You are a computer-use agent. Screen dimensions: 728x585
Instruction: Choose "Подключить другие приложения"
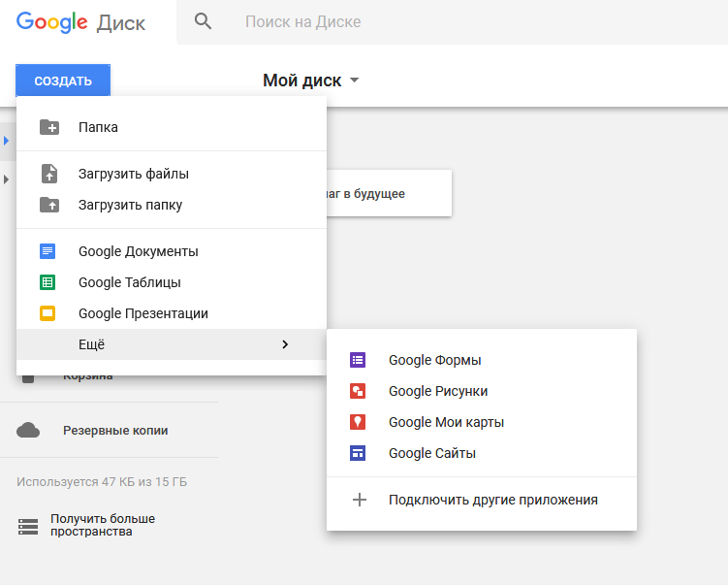click(x=482, y=500)
